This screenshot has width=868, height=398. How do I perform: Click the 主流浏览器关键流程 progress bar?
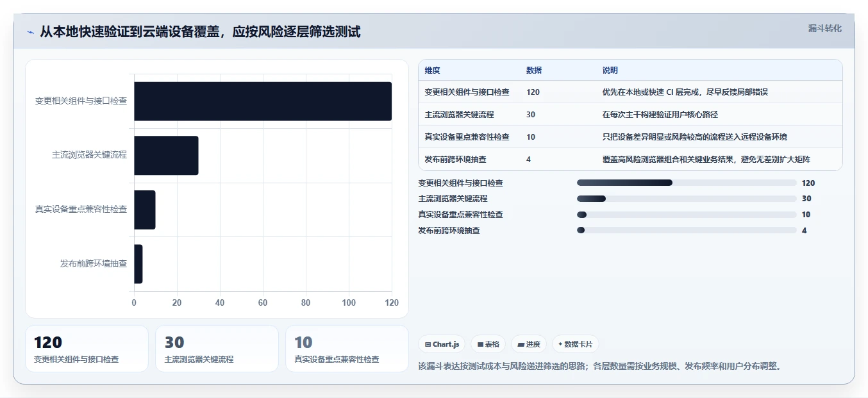(x=687, y=199)
